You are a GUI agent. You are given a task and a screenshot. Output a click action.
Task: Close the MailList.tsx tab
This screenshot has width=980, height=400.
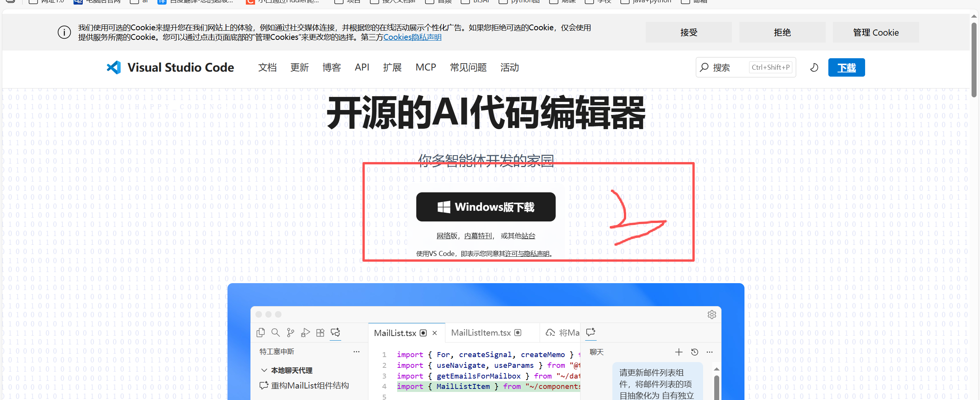tap(435, 333)
